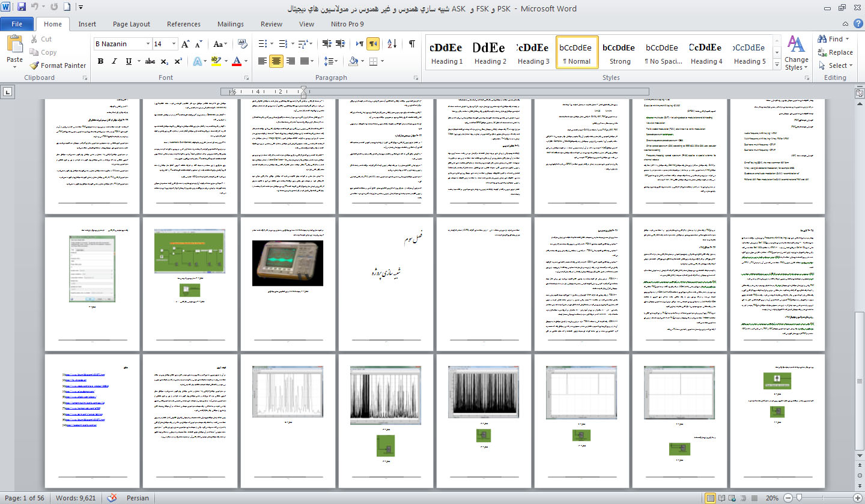Open the Change Styles icon

pyautogui.click(x=796, y=53)
